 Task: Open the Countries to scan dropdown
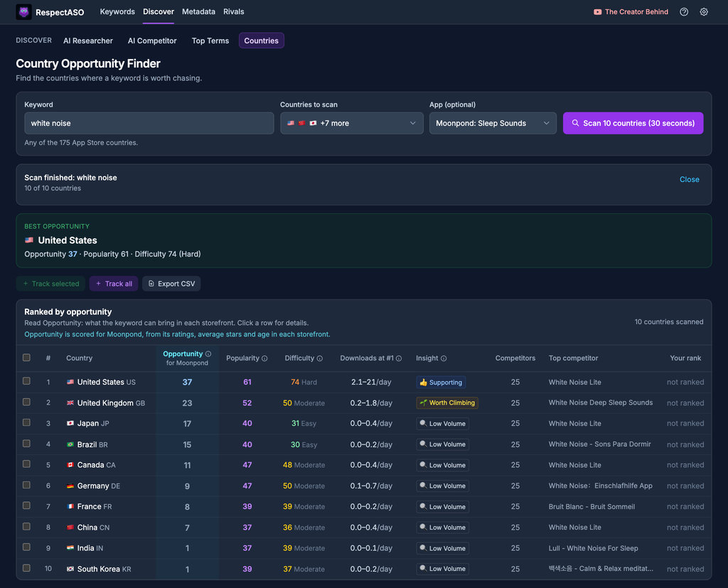(351, 123)
